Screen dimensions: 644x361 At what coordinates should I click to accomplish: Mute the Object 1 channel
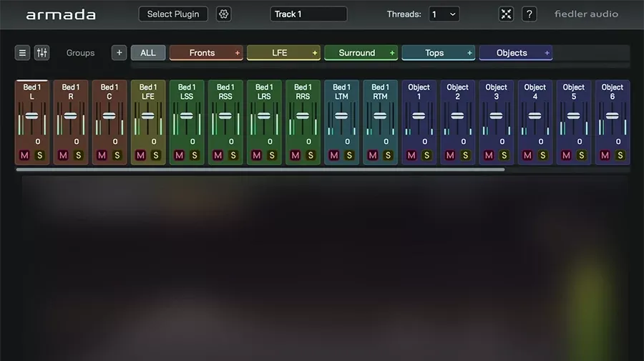coord(411,155)
